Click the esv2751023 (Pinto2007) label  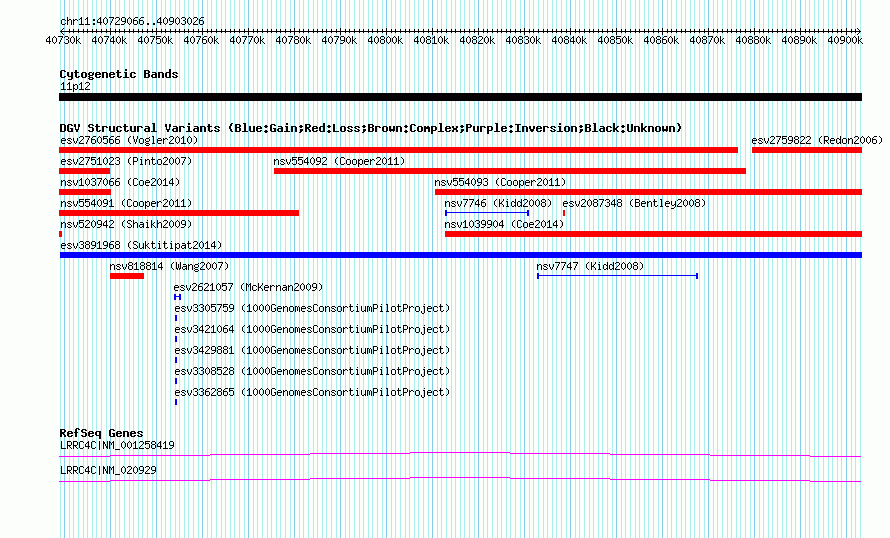tap(126, 161)
